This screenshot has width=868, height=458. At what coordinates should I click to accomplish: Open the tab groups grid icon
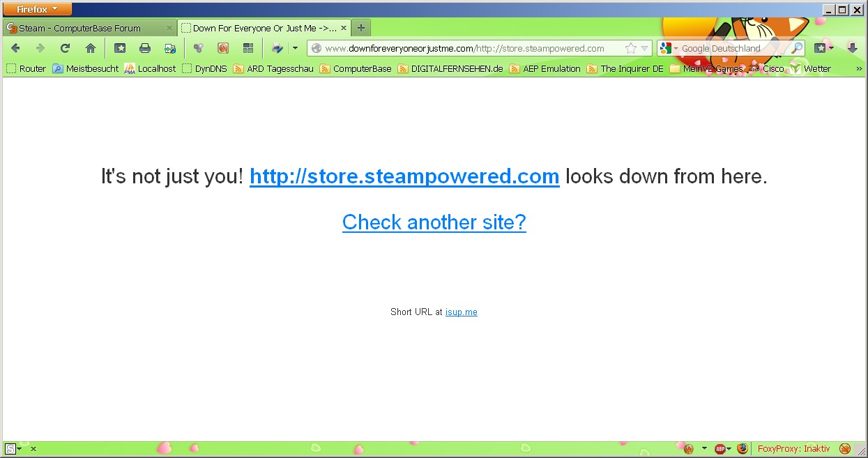(x=248, y=48)
